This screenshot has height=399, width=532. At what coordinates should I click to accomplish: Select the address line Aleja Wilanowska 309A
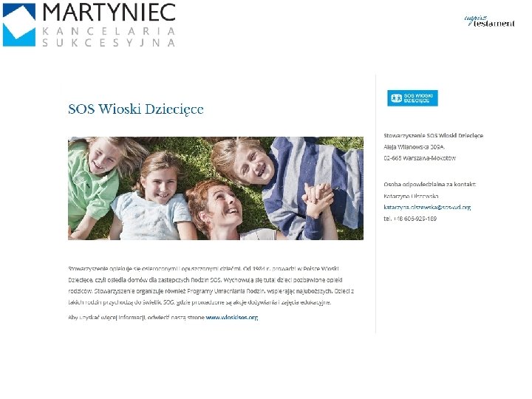(x=414, y=147)
